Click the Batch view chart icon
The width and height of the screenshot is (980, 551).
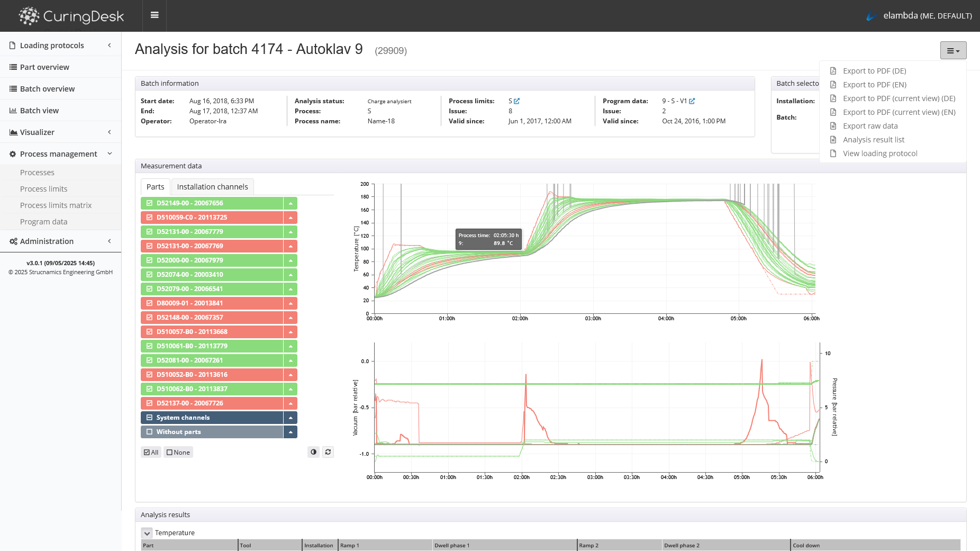tap(13, 111)
